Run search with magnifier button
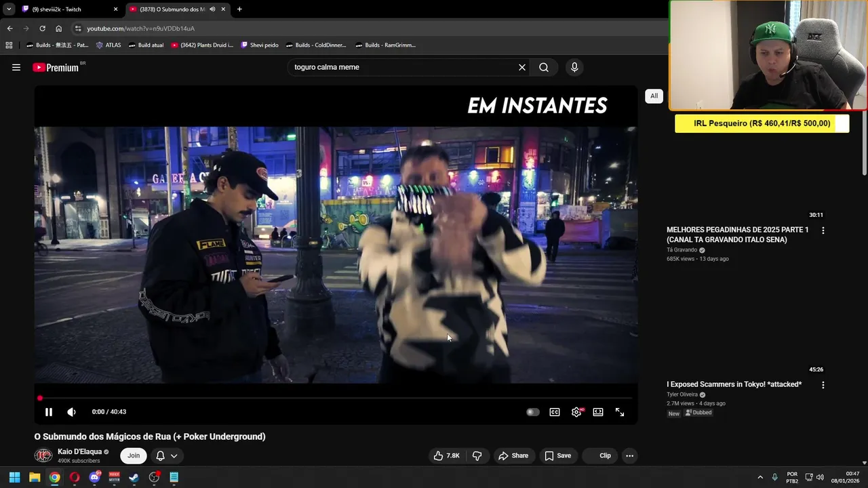The width and height of the screenshot is (868, 488). [x=544, y=67]
